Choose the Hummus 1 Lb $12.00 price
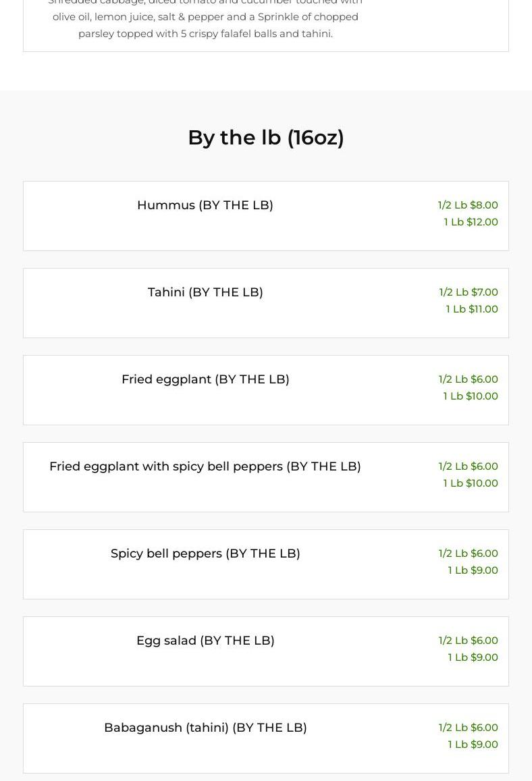The width and height of the screenshot is (532, 781). (471, 222)
